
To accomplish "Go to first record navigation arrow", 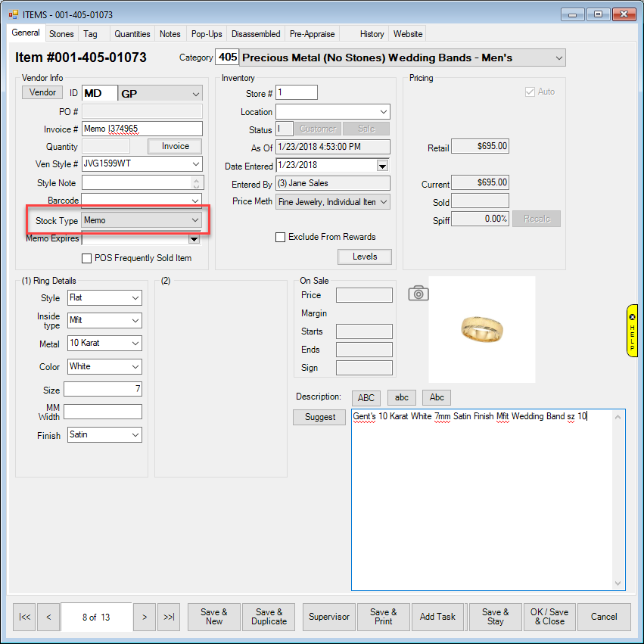I will point(25,617).
